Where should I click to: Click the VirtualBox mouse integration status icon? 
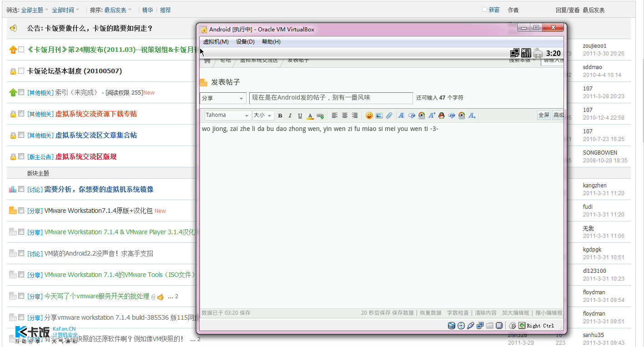pos(513,325)
